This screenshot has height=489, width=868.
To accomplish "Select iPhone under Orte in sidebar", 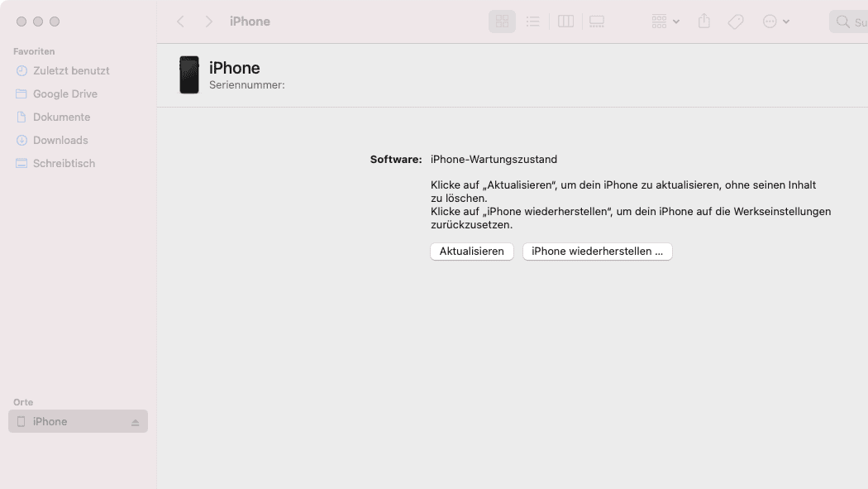I will (x=50, y=422).
